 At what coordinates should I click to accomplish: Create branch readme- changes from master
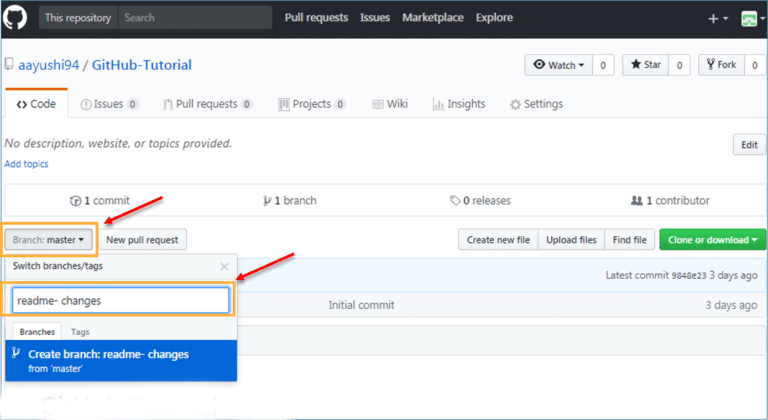pyautogui.click(x=121, y=361)
